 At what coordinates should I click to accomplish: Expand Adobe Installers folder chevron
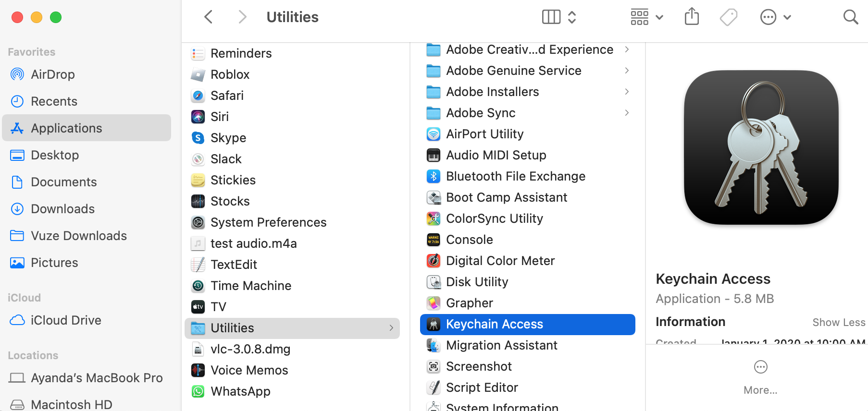[627, 92]
